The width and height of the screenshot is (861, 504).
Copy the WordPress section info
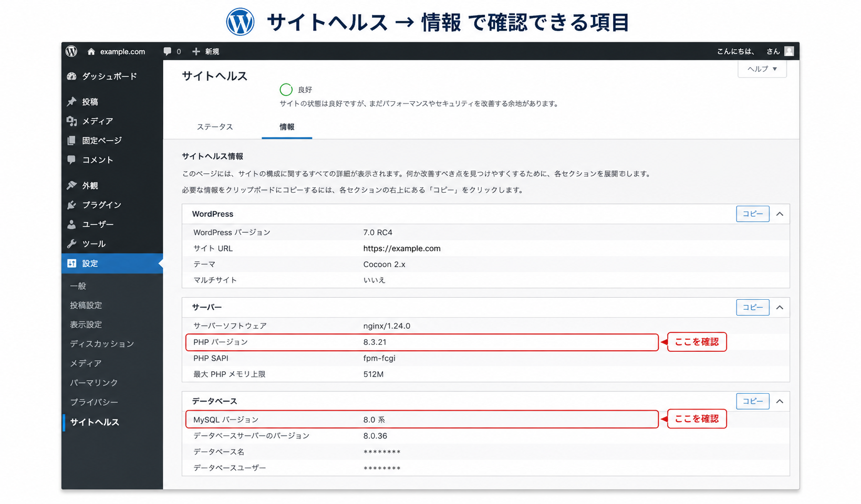click(753, 214)
